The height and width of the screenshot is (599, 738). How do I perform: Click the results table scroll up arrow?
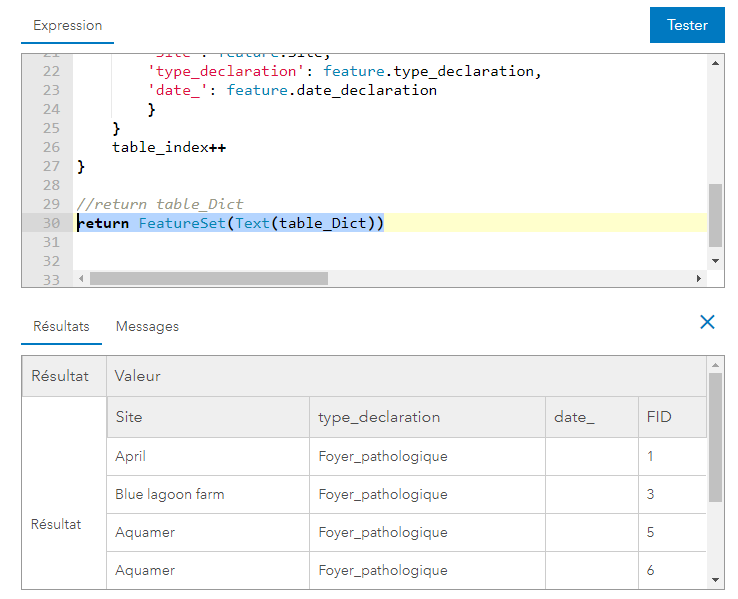pos(715,365)
